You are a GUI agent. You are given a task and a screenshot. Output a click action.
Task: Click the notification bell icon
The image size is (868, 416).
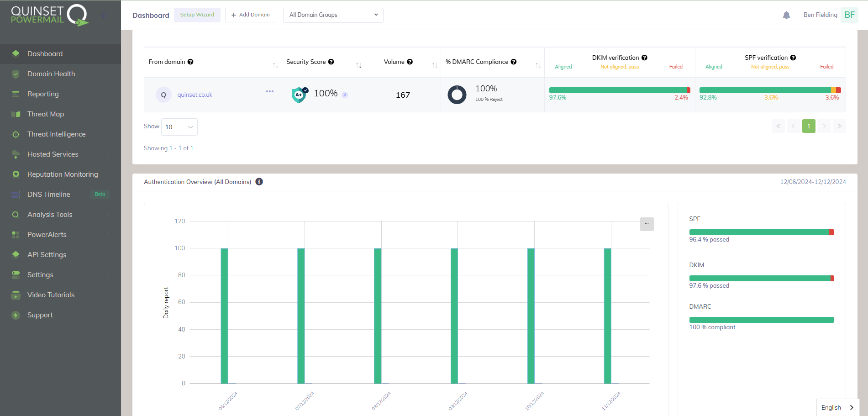[786, 15]
